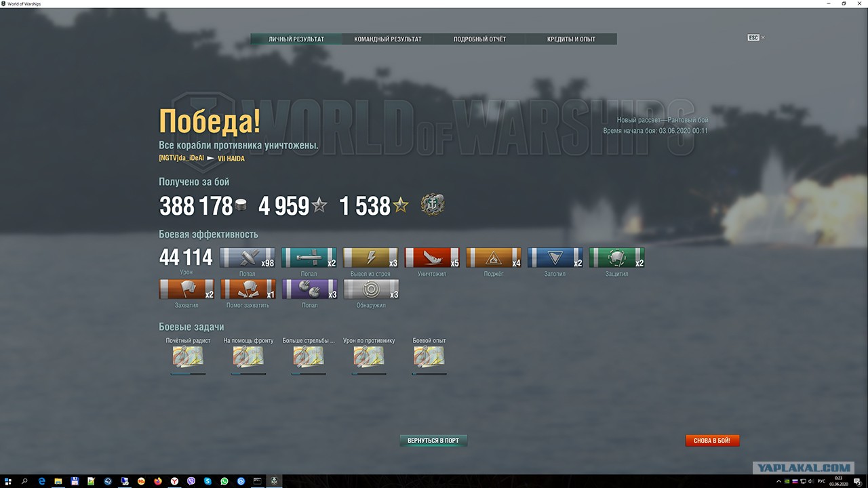
Task: Click the Больше стрельбы mission icon
Action: (309, 357)
